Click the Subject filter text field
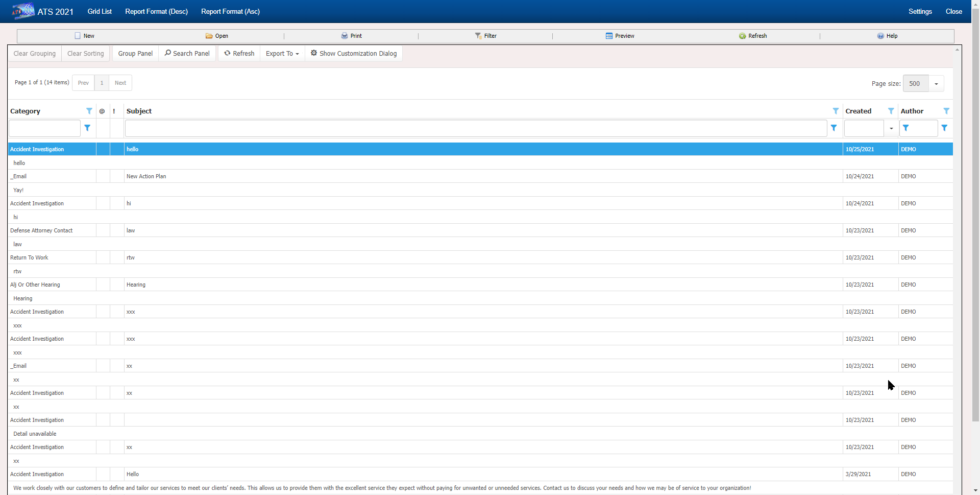980x495 pixels. pos(476,128)
